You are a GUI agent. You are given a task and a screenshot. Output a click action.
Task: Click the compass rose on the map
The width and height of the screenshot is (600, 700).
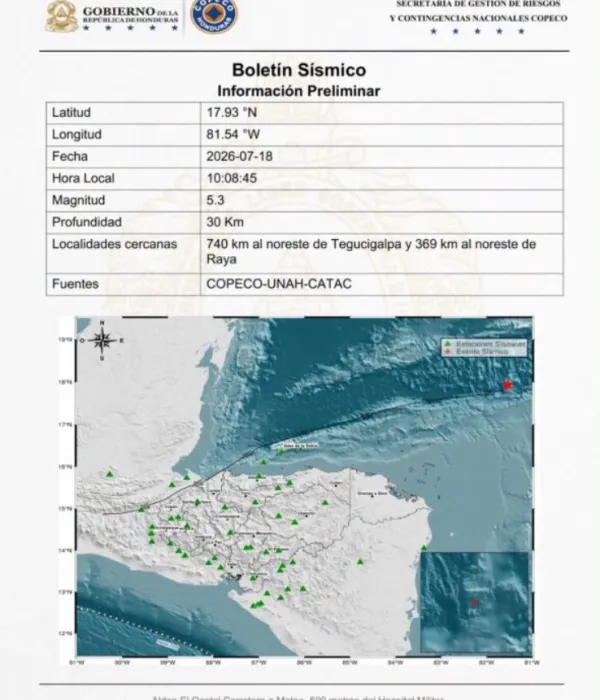(102, 340)
